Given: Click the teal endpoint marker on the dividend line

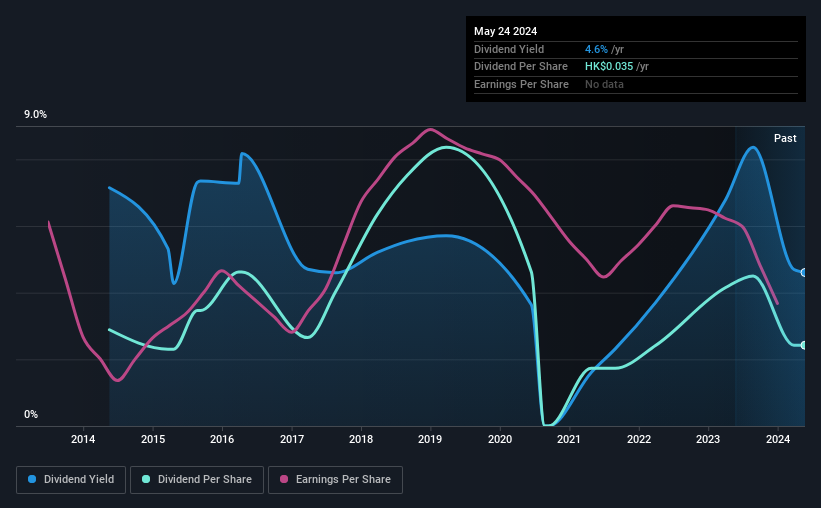Looking at the screenshot, I should click(x=804, y=345).
